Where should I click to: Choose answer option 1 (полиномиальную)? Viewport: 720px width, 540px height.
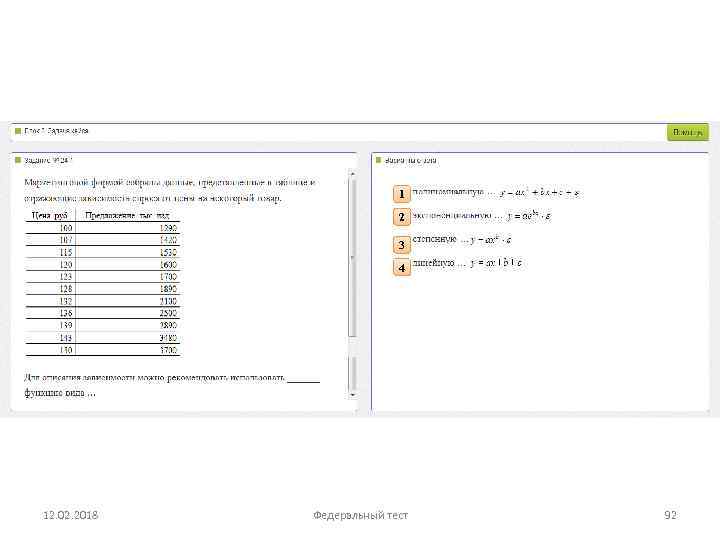(x=401, y=194)
